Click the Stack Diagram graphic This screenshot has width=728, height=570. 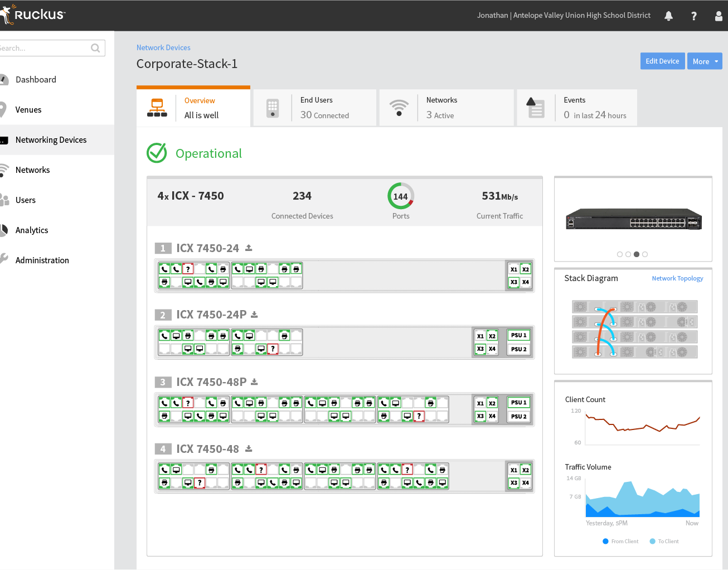(634, 329)
